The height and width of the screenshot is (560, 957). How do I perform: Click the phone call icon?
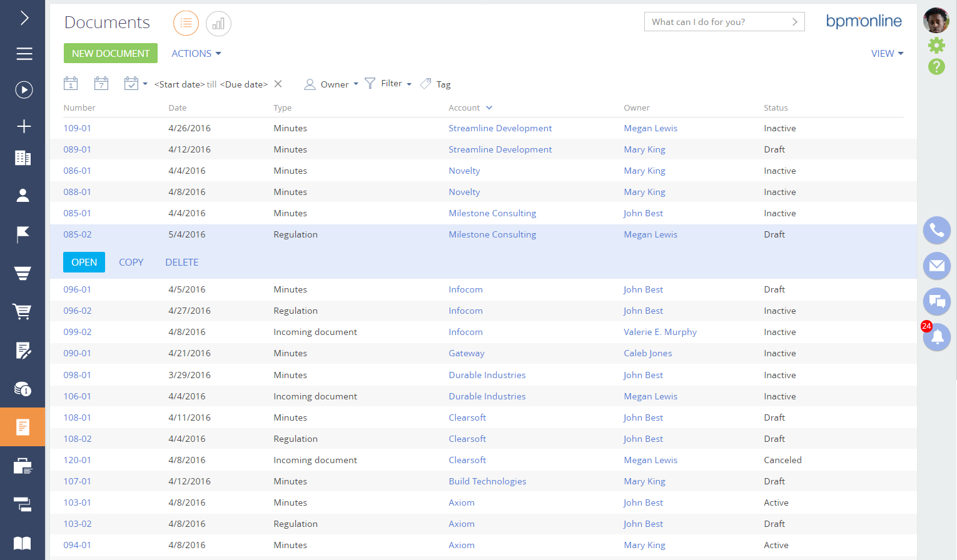click(x=936, y=230)
